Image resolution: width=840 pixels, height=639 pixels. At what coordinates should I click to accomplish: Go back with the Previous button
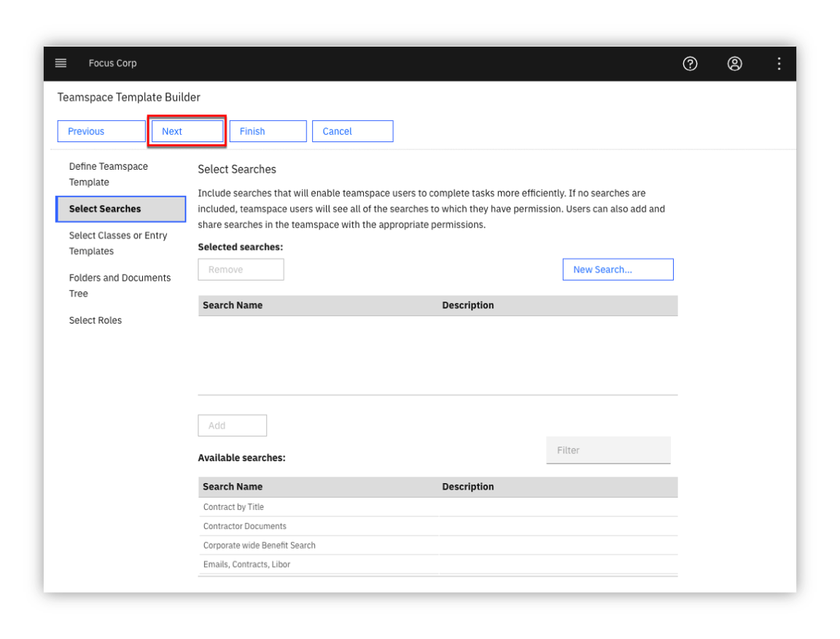tap(101, 131)
